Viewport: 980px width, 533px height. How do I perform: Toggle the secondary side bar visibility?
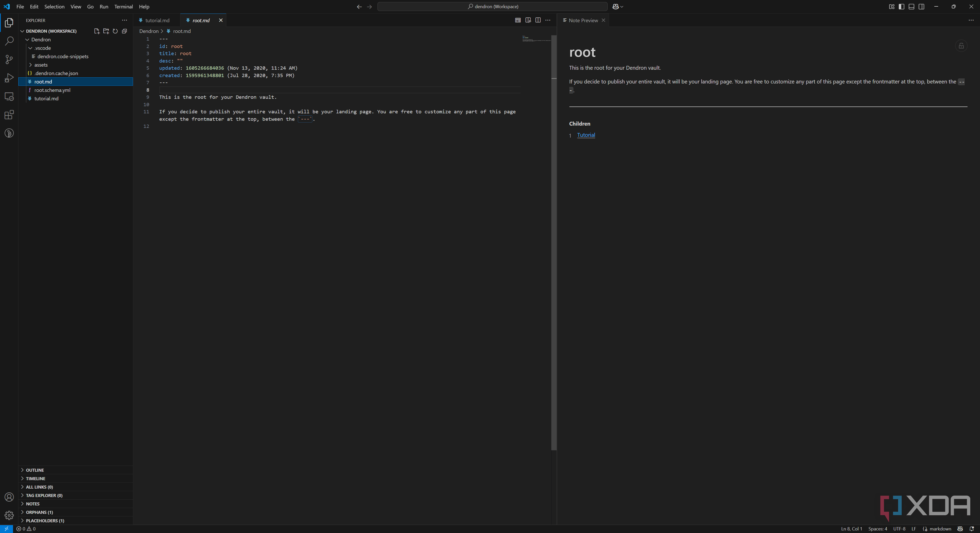(x=921, y=6)
